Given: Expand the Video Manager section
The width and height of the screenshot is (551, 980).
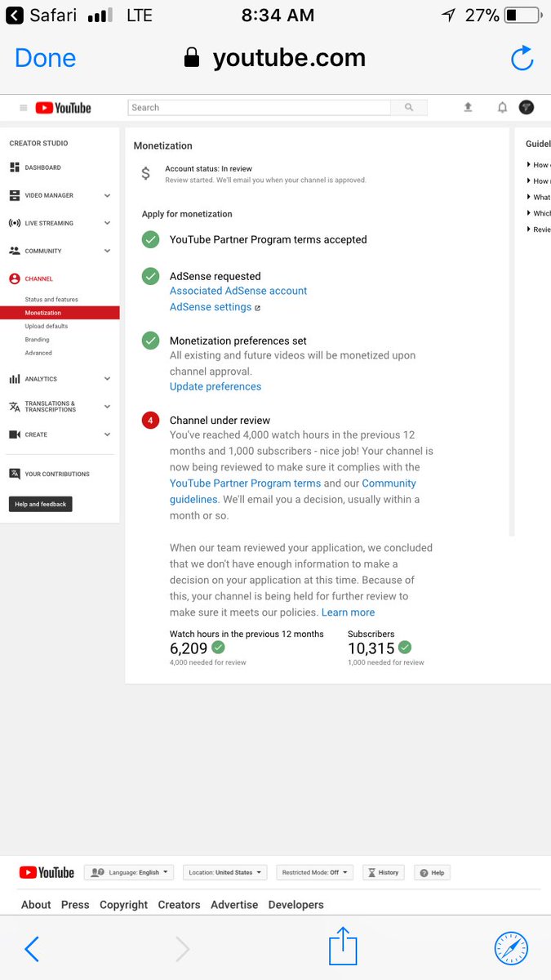Looking at the screenshot, I should [107, 195].
